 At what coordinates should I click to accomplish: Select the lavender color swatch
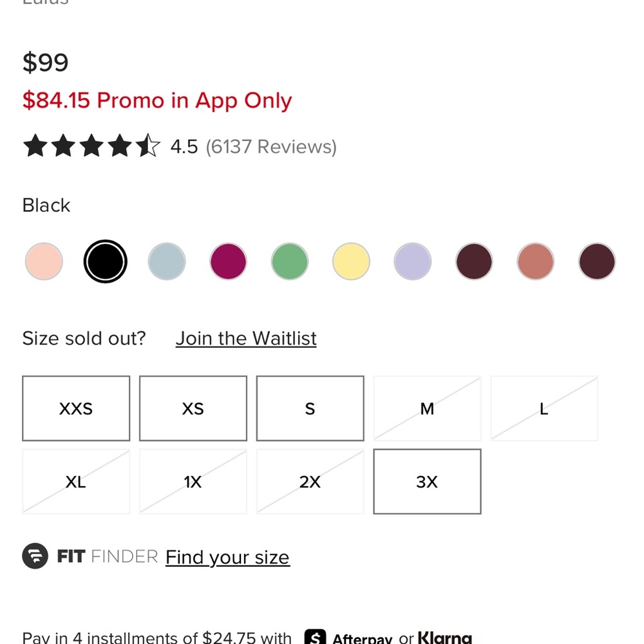tap(412, 261)
